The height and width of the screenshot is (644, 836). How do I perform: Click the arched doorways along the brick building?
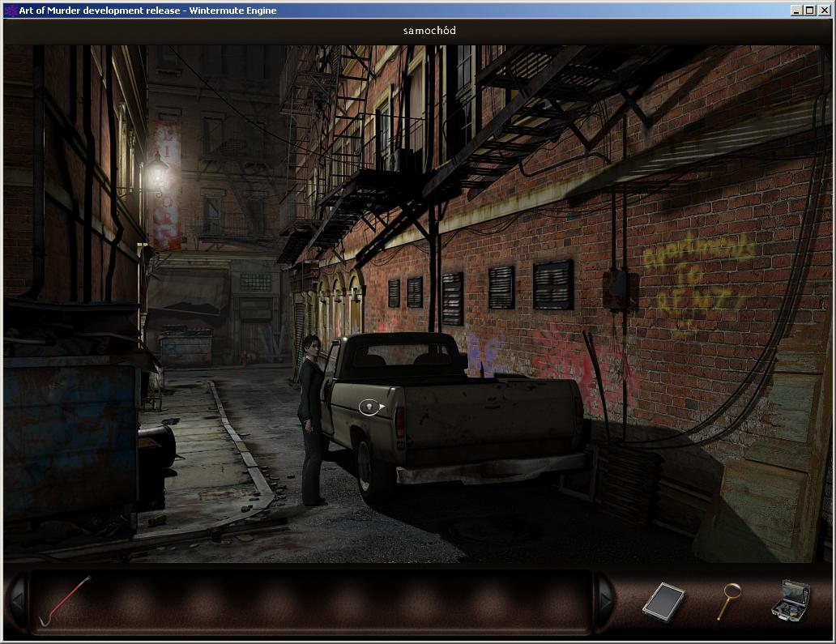pos(340,304)
